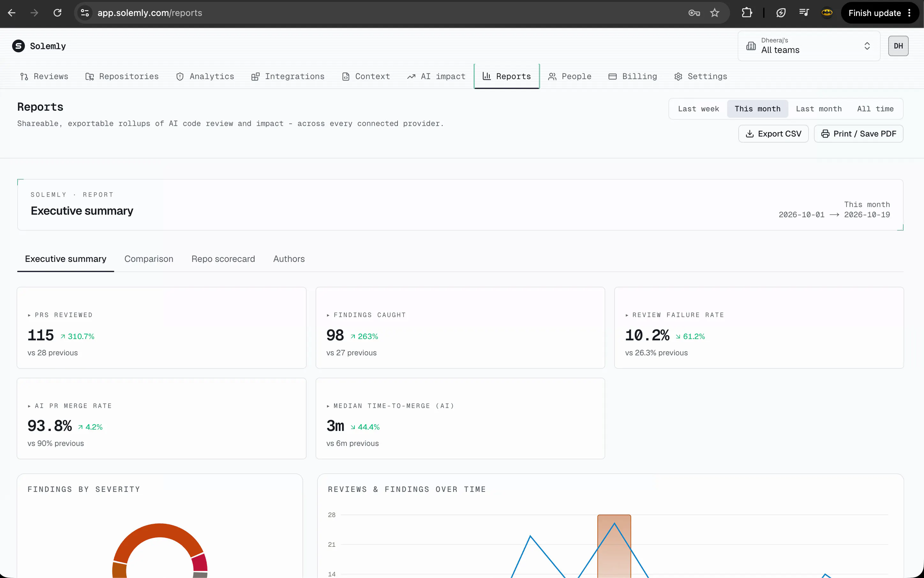Go back with the browser back arrow

(x=11, y=13)
